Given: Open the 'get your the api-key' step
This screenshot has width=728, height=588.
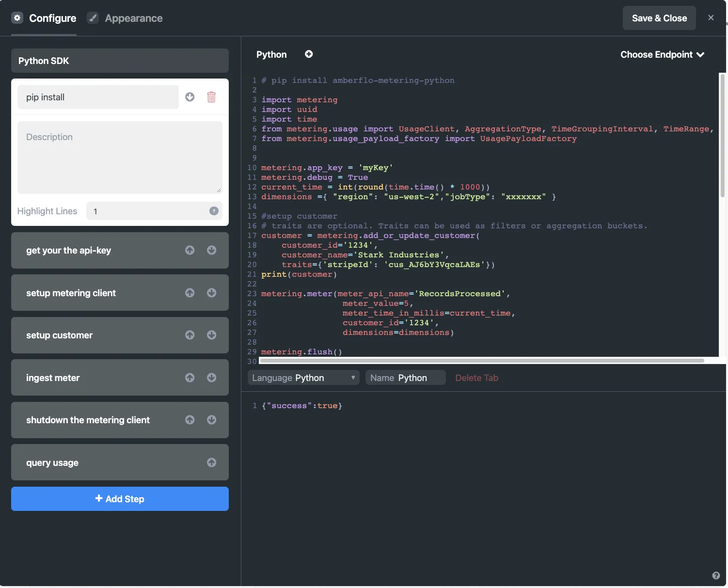Looking at the screenshot, I should (120, 250).
